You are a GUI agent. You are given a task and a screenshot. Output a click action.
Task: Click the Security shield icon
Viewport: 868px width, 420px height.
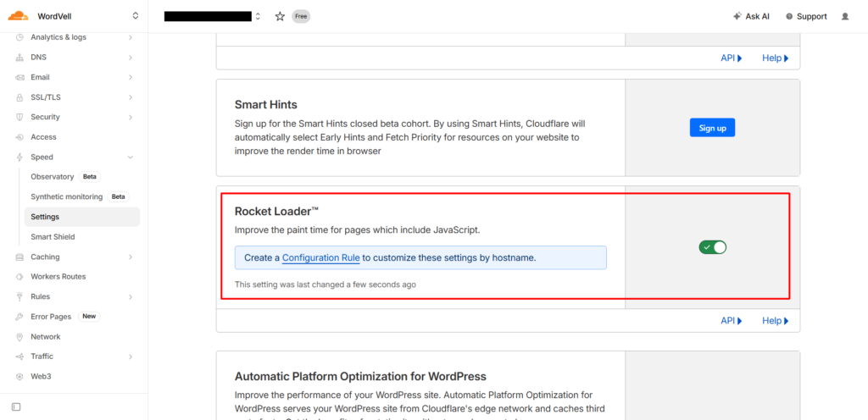point(19,117)
